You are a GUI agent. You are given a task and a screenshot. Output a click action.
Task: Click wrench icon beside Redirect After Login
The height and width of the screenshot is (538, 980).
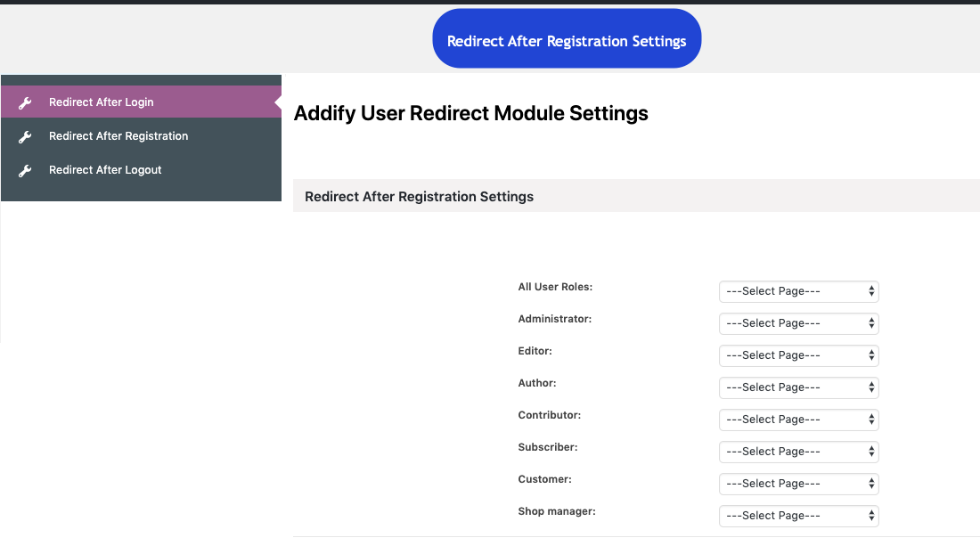click(25, 102)
